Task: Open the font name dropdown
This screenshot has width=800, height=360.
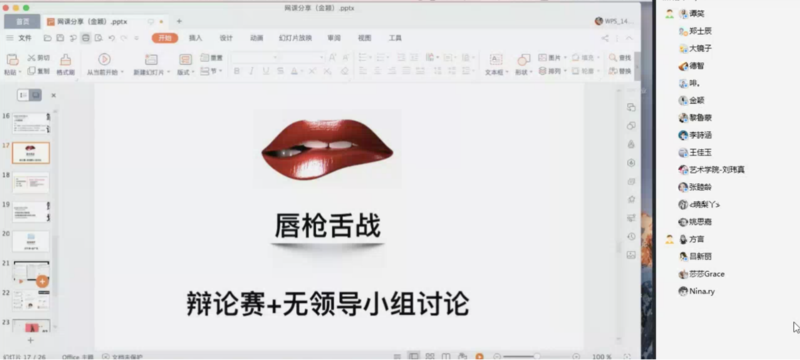Action: (x=255, y=58)
